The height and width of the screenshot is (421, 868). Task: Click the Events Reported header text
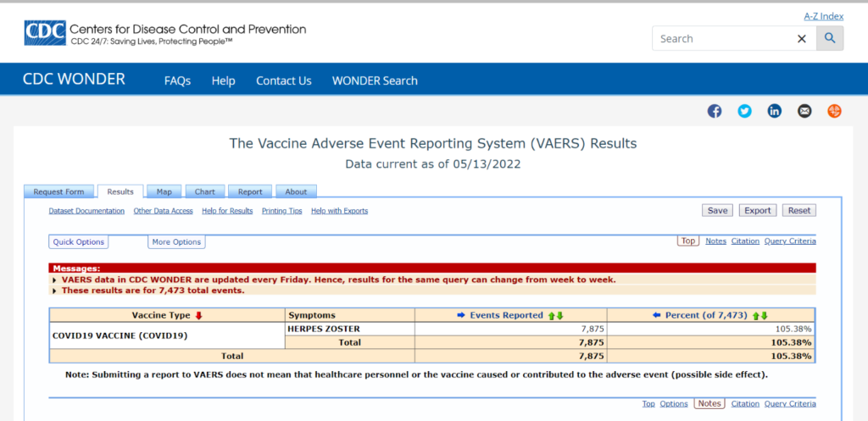click(x=507, y=315)
